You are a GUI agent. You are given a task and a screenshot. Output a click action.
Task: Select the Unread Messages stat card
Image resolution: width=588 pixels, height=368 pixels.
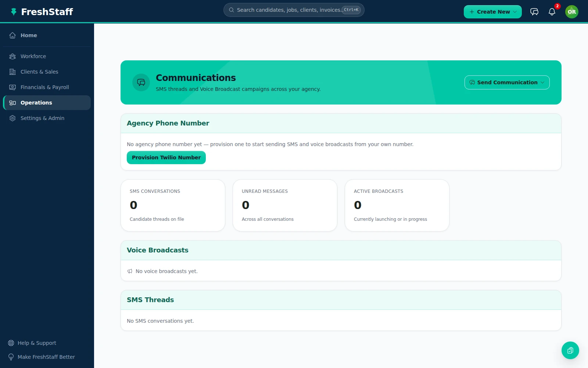(285, 205)
